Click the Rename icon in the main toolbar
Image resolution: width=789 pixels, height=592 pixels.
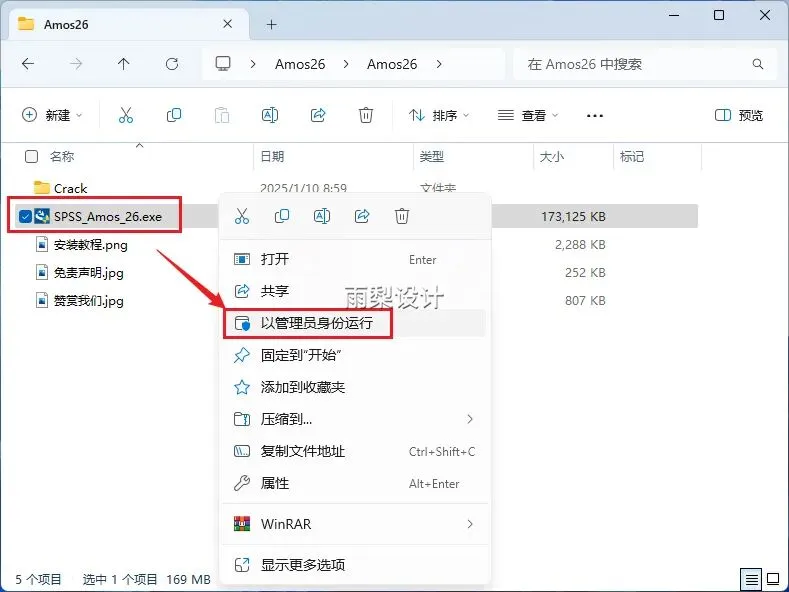pos(270,115)
